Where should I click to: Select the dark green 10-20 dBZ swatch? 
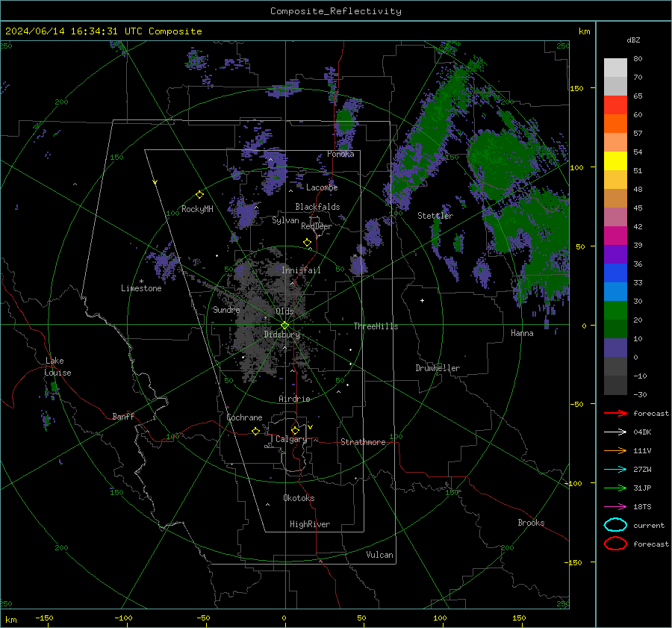click(x=615, y=329)
